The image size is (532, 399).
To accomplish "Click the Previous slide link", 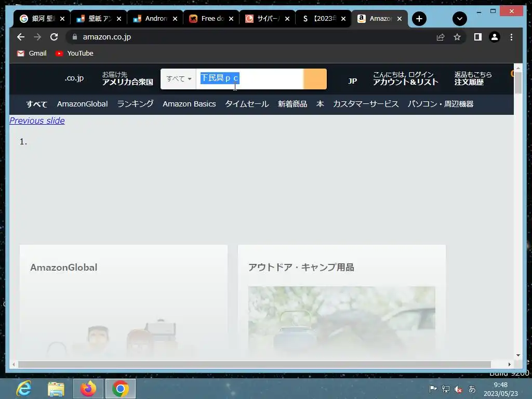I will tap(37, 121).
